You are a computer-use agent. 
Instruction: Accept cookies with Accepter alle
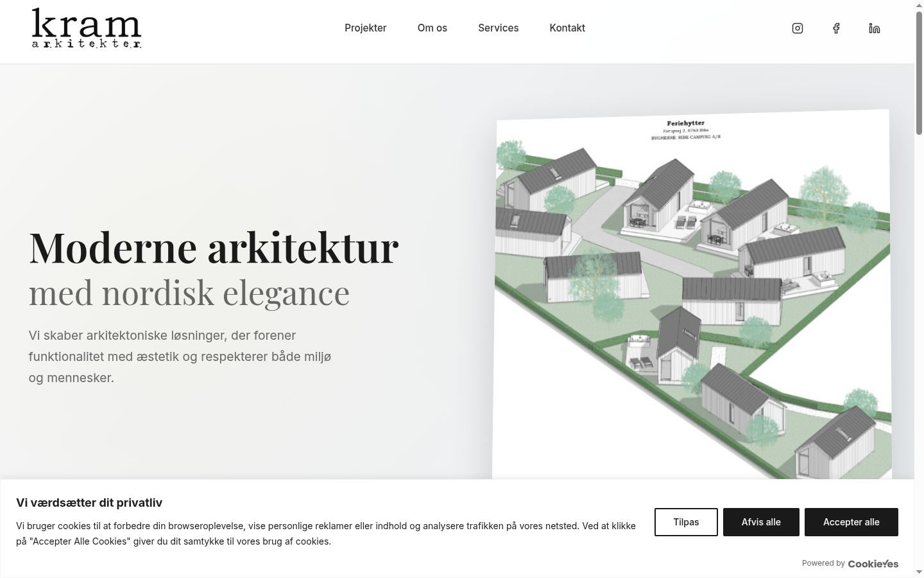[851, 522]
